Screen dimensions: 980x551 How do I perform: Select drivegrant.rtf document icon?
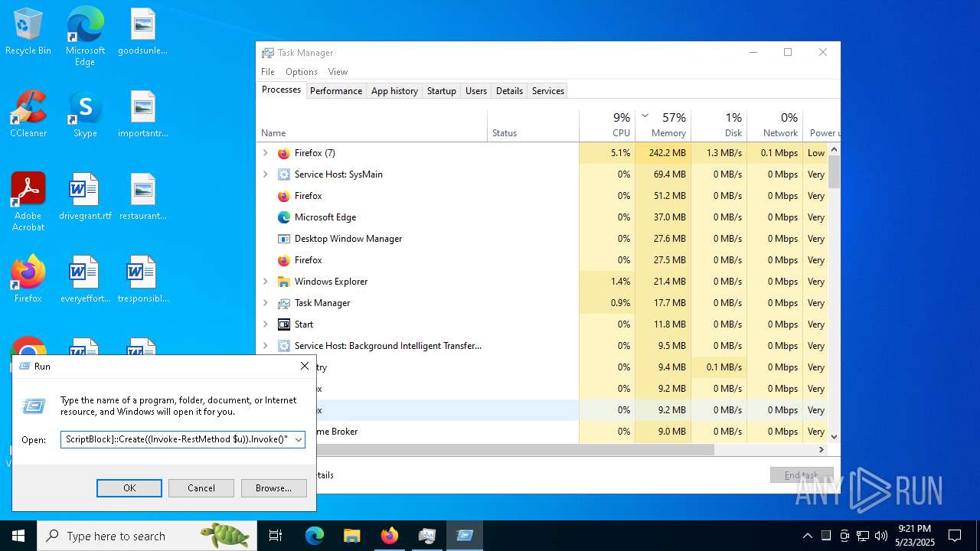pyautogui.click(x=85, y=197)
